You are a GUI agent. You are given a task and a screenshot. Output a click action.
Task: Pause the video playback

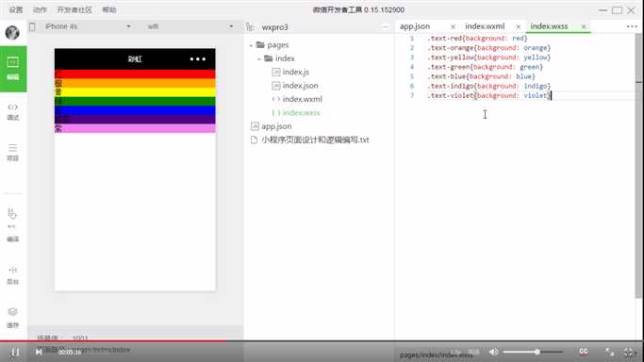15,353
